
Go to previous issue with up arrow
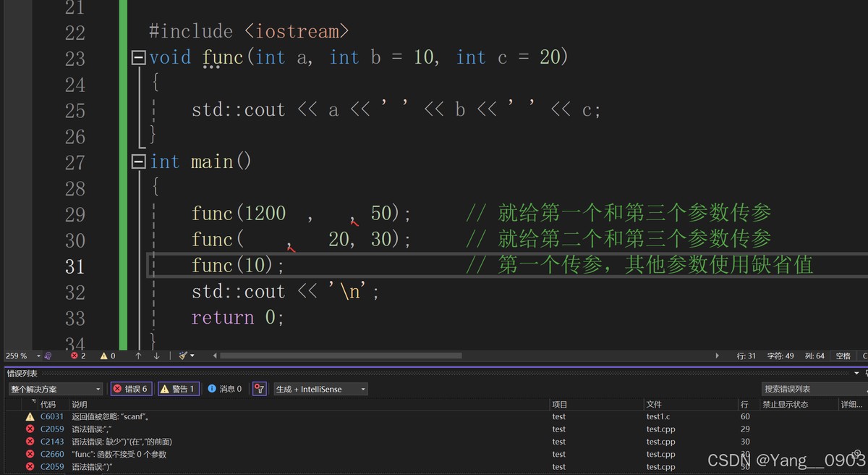[x=138, y=356]
